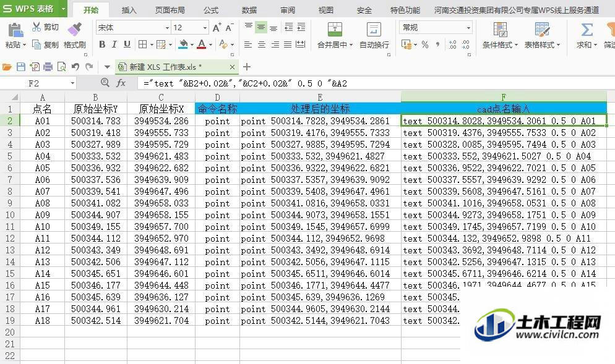Toggle Bold formatting
The image size is (615, 364).
tap(102, 44)
